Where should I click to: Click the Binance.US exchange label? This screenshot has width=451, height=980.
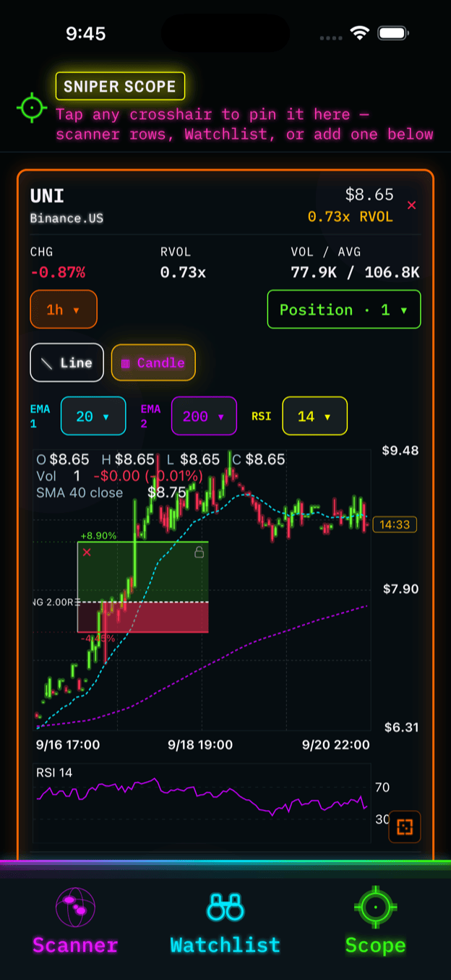(66, 218)
